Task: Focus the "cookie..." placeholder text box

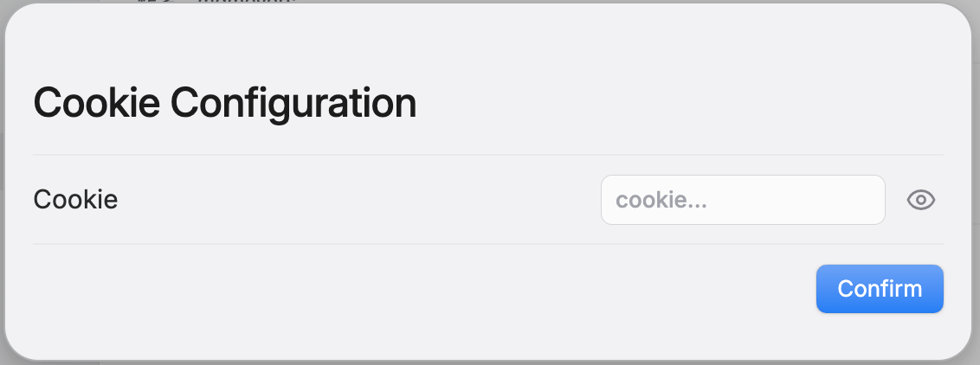Action: pyautogui.click(x=742, y=201)
